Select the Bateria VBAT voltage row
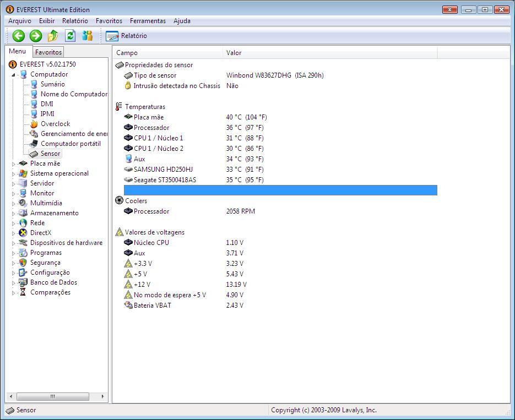The width and height of the screenshot is (515, 420). point(280,305)
